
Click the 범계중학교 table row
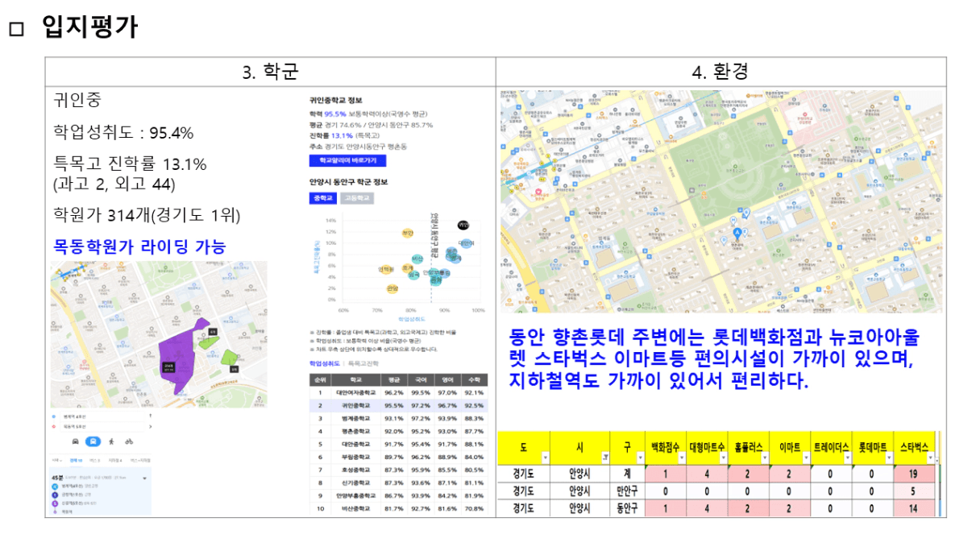click(398, 418)
